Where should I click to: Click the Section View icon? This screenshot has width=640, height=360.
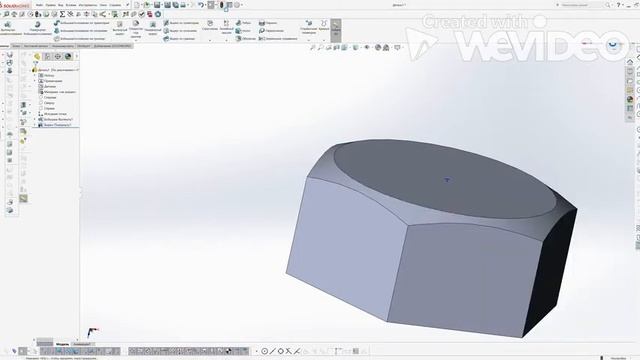(x=337, y=48)
